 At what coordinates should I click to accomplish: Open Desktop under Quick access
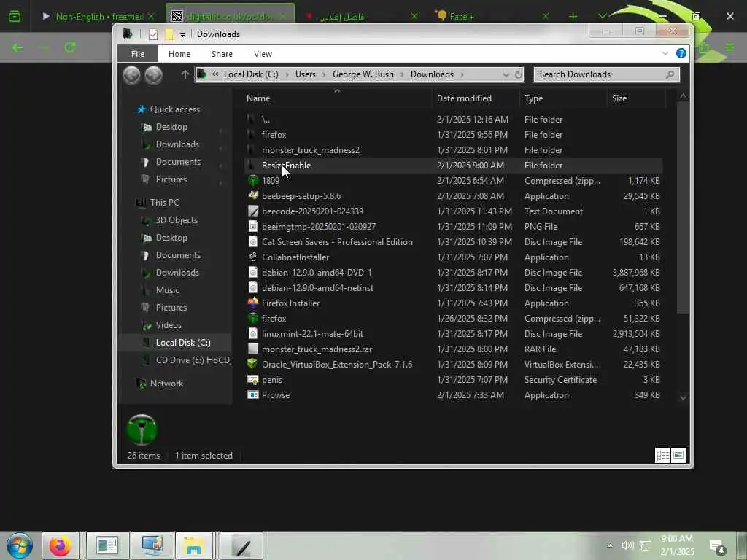tap(171, 127)
